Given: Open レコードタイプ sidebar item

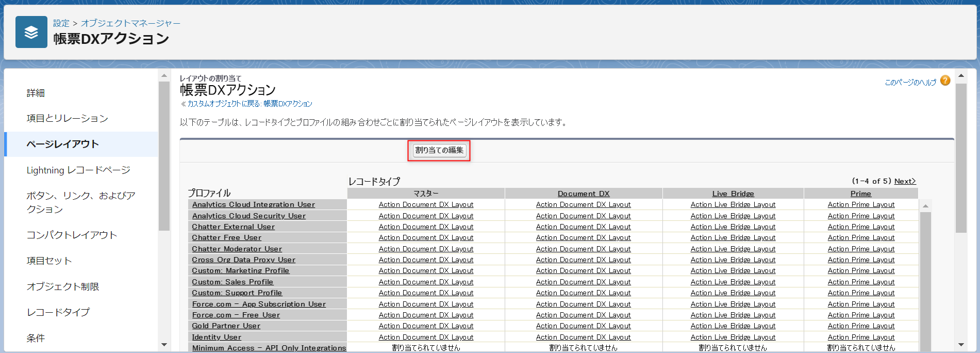Looking at the screenshot, I should 58,312.
